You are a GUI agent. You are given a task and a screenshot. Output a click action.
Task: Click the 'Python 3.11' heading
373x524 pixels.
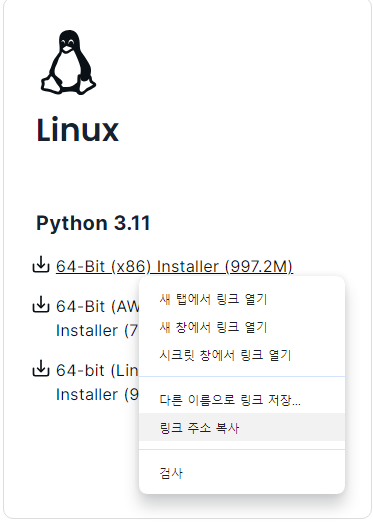click(x=93, y=224)
